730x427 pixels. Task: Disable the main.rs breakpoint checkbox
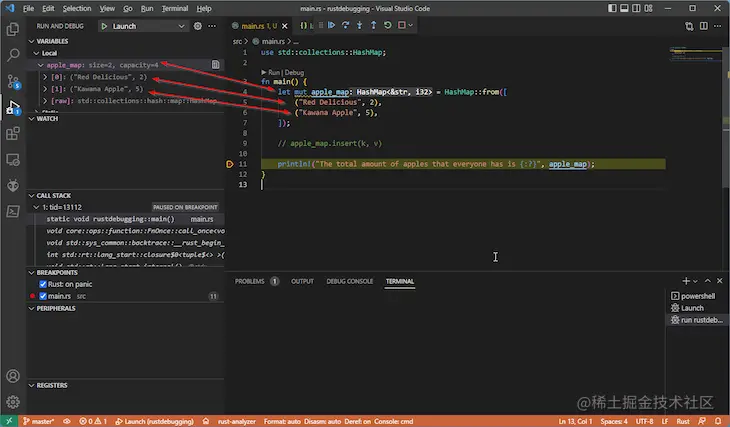[42, 296]
